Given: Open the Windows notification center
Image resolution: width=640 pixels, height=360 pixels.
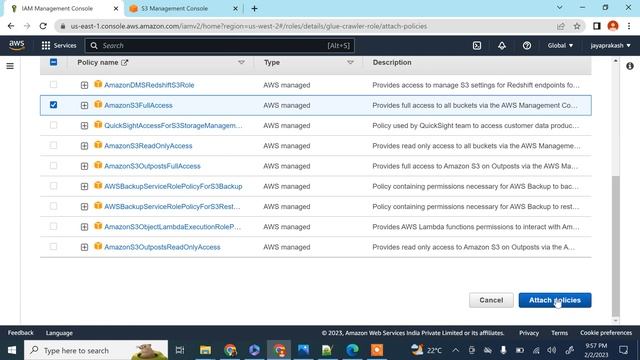Looking at the screenshot, I should [x=623, y=350].
